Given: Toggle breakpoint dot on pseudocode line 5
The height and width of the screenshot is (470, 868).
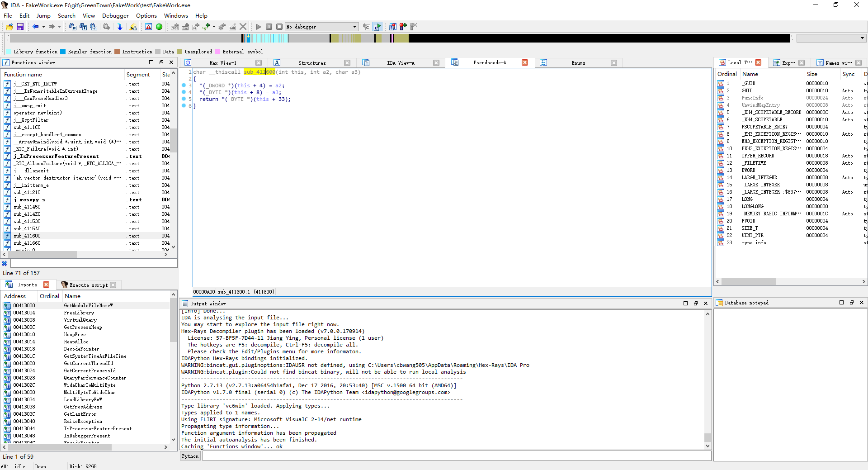Looking at the screenshot, I should (184, 99).
